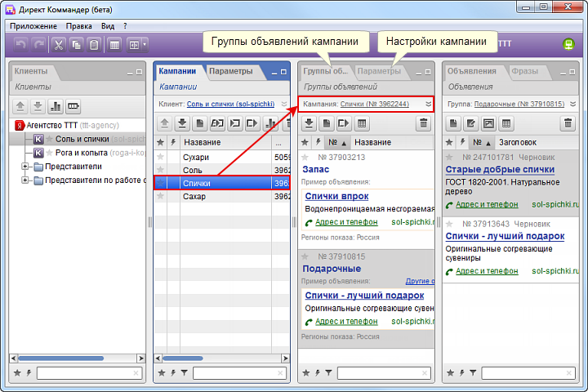Click the search field at bottom of Кампании panel
Screen dimensions: 588x392
tap(239, 373)
